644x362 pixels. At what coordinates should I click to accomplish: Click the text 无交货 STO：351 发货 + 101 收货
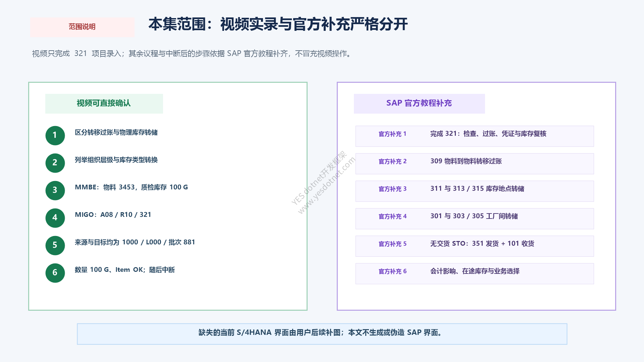coord(482,244)
